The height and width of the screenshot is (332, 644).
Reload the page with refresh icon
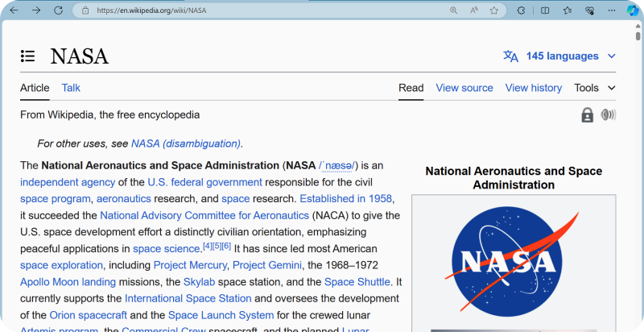59,10
